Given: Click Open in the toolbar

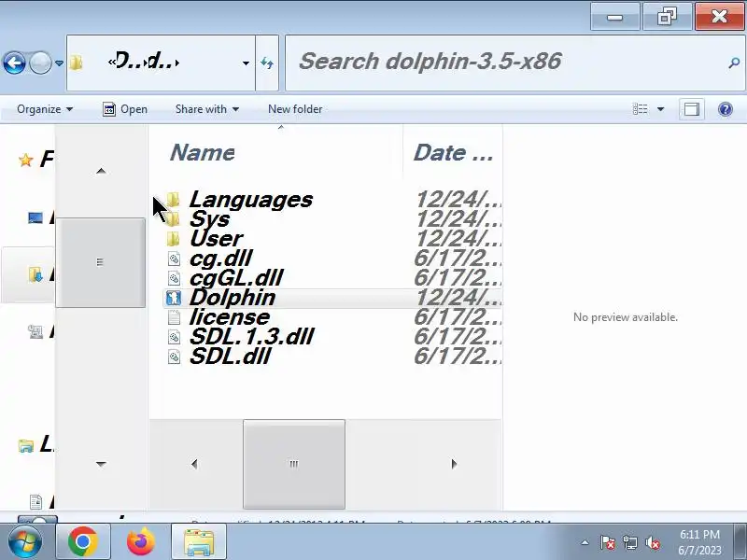Looking at the screenshot, I should [125, 109].
